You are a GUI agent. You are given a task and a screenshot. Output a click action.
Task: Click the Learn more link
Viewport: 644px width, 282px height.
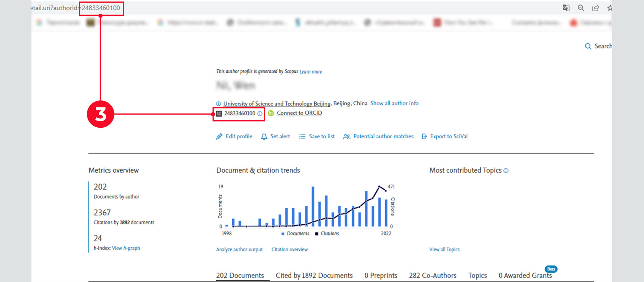pos(311,72)
